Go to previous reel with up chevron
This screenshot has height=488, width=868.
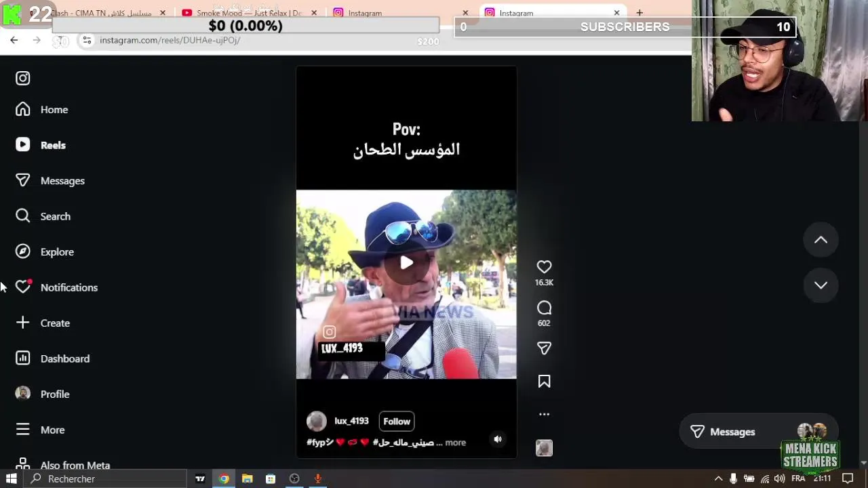coord(821,240)
